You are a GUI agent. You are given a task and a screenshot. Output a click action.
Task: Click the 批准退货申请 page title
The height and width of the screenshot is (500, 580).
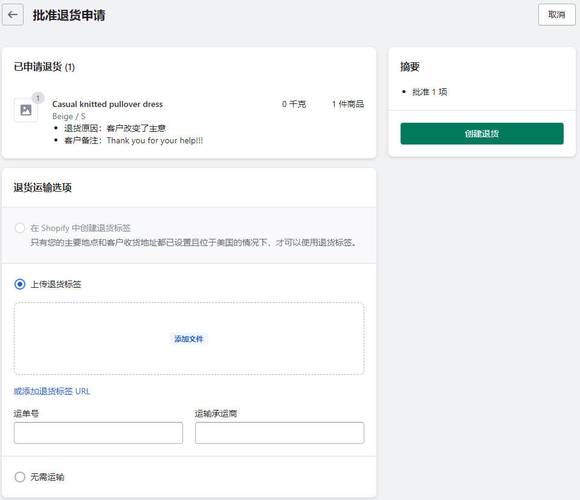click(69, 15)
